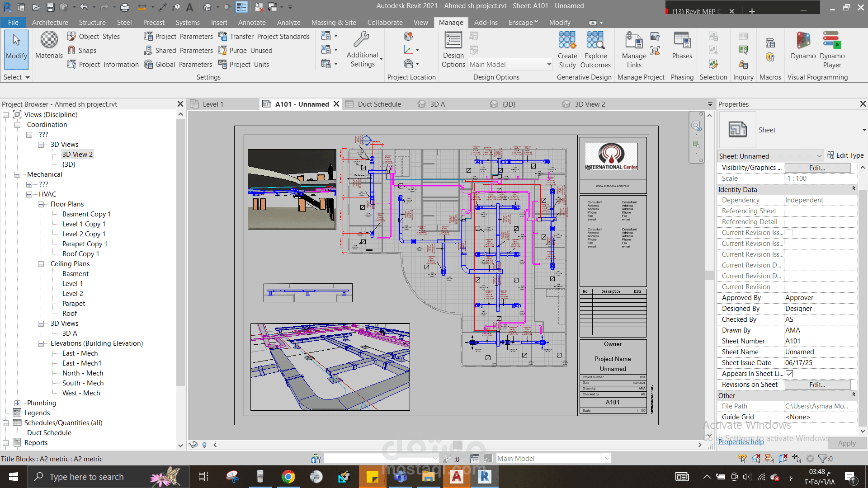Click the Project Browser scroll down arrow
Viewport: 868px width, 488px height.
point(180,445)
